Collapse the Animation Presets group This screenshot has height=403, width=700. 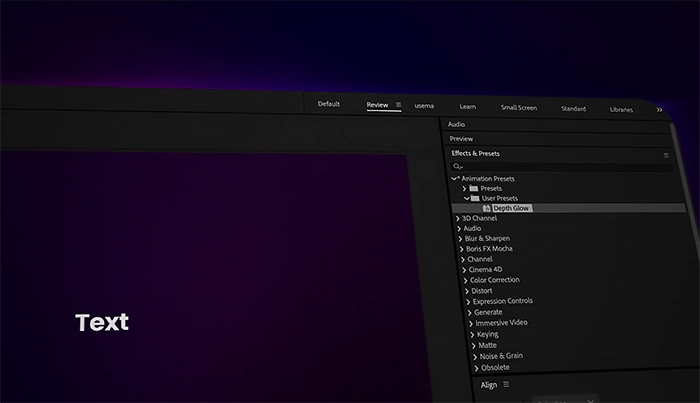pyautogui.click(x=454, y=179)
